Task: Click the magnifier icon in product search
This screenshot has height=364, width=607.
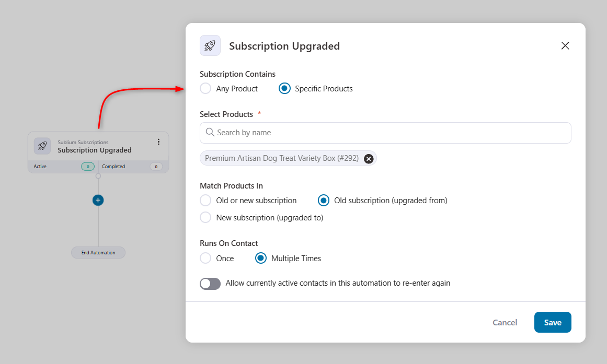Action: coord(210,132)
